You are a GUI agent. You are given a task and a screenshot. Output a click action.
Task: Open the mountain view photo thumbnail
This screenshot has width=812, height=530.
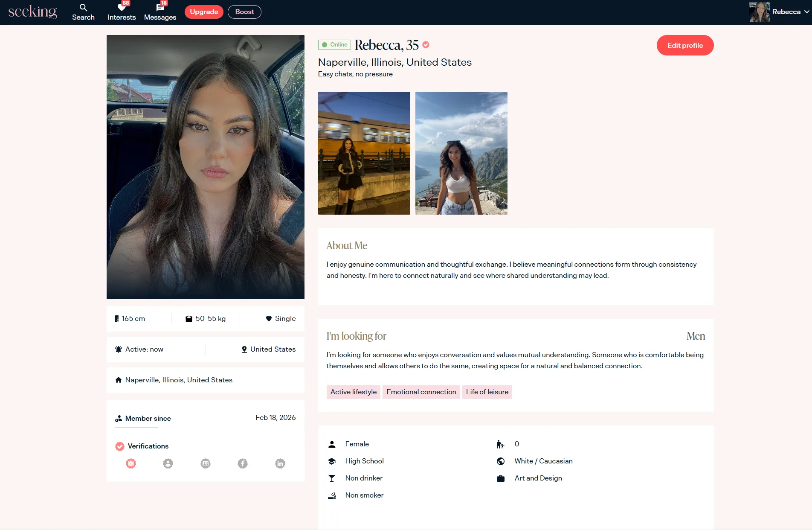point(461,153)
